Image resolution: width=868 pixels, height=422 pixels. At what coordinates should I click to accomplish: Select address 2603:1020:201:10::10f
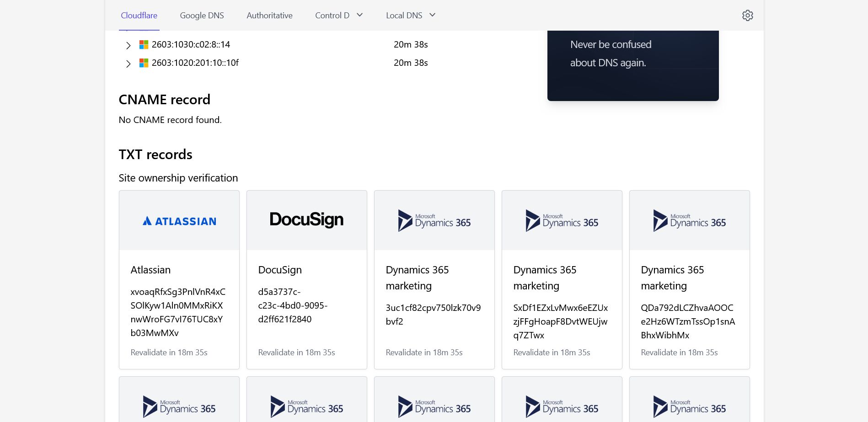tap(195, 63)
